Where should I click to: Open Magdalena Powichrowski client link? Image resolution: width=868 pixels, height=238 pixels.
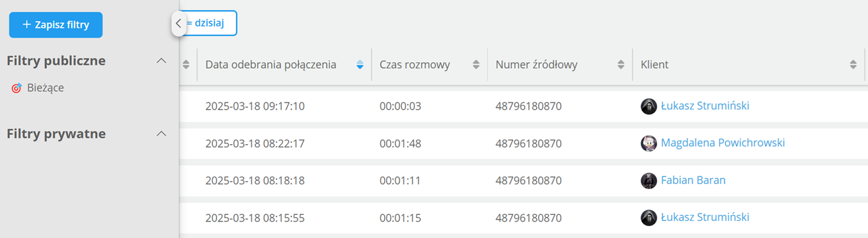tap(723, 143)
